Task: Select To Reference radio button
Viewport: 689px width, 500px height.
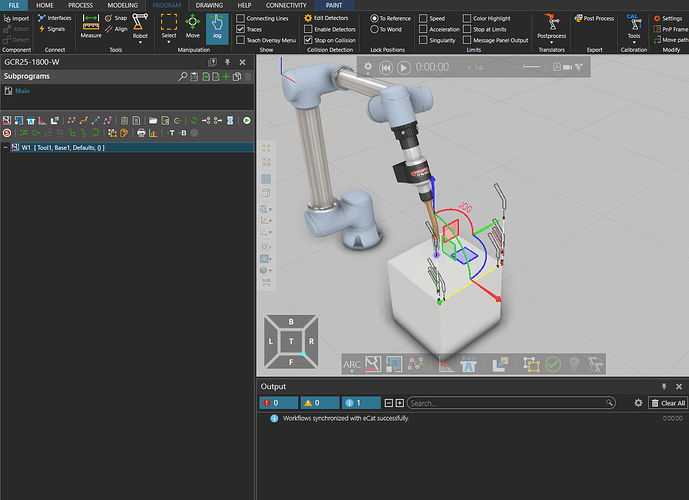Action: [x=374, y=18]
